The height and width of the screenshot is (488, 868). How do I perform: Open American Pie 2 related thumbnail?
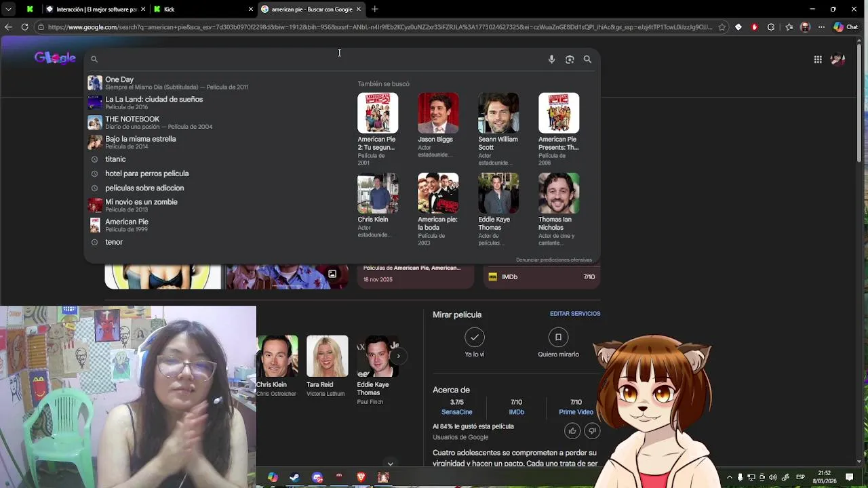click(x=378, y=113)
